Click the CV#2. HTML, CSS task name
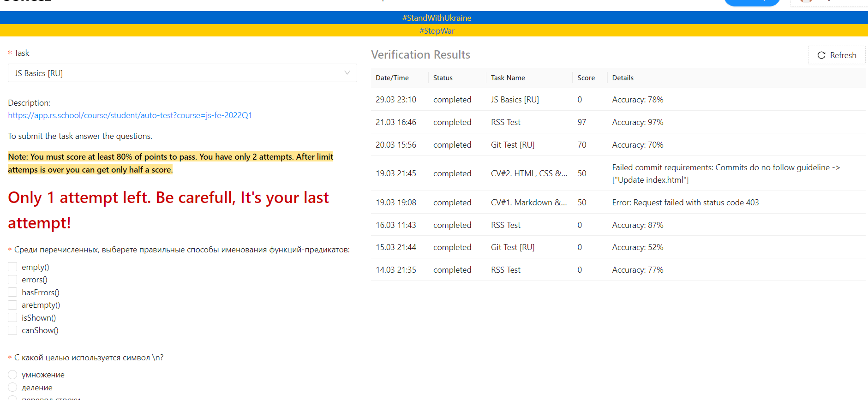The width and height of the screenshot is (868, 400). [x=529, y=173]
